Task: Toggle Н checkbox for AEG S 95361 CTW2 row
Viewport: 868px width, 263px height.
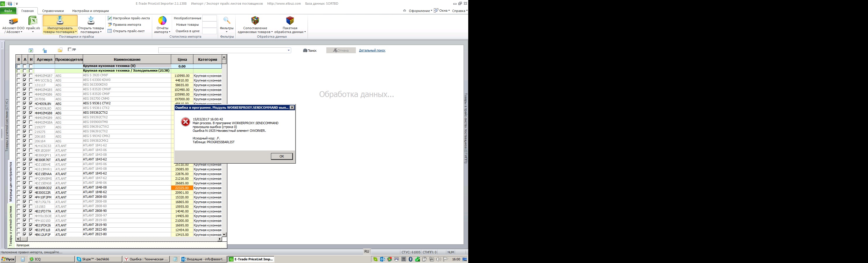Action: click(31, 103)
